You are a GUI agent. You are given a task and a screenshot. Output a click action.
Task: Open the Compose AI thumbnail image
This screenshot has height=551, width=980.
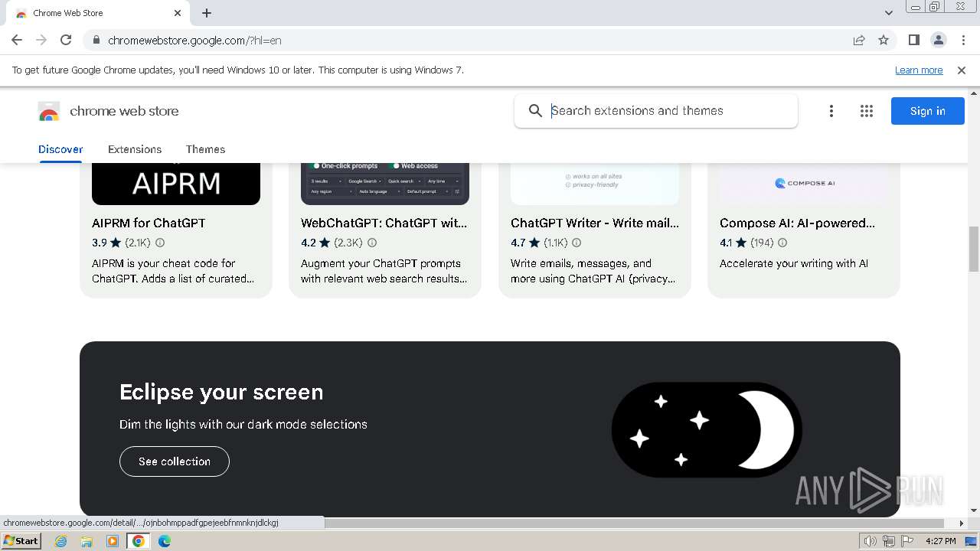(804, 184)
